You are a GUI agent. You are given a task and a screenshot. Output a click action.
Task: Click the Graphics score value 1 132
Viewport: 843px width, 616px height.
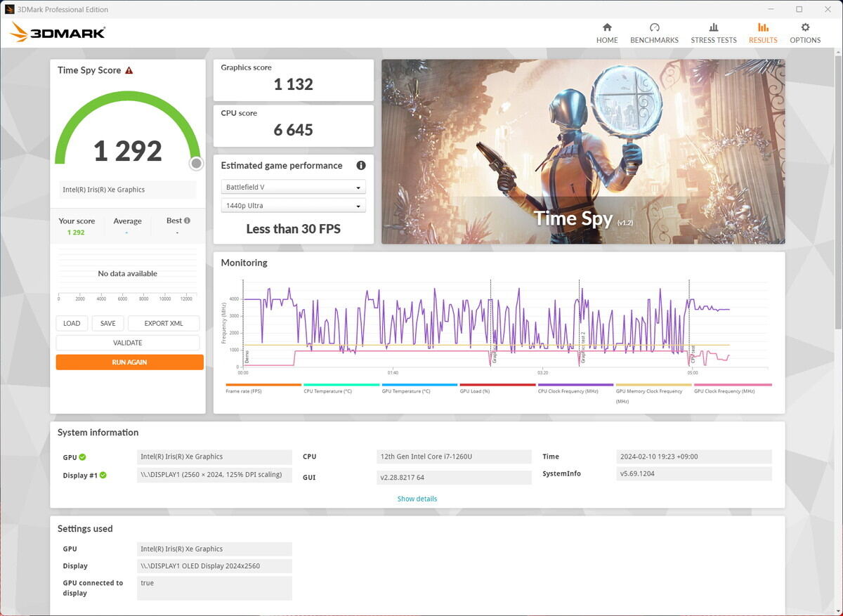294,84
